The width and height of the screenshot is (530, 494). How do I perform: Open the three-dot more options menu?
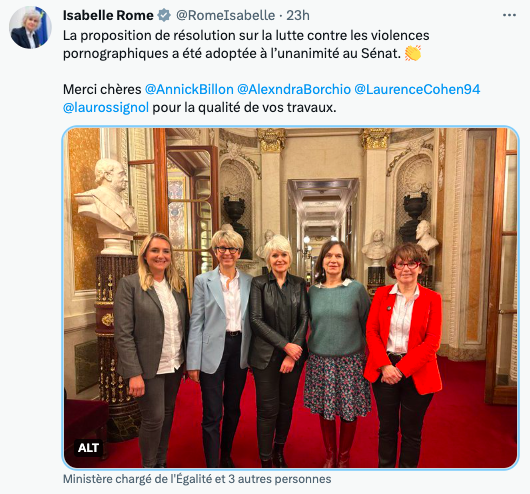click(x=509, y=15)
